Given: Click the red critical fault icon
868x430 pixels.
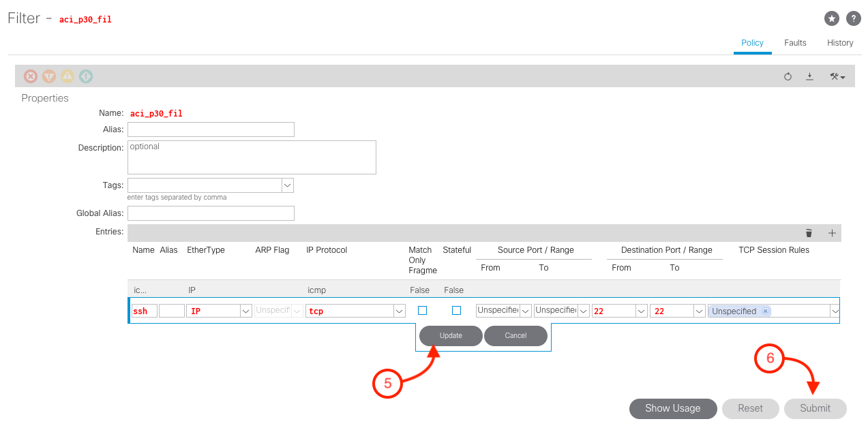Looking at the screenshot, I should [x=31, y=76].
